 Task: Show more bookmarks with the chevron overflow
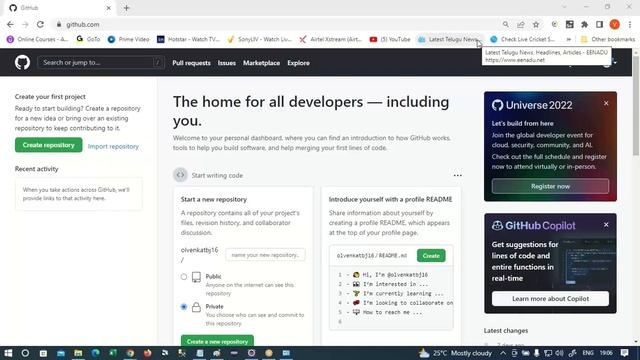pyautogui.click(x=569, y=39)
